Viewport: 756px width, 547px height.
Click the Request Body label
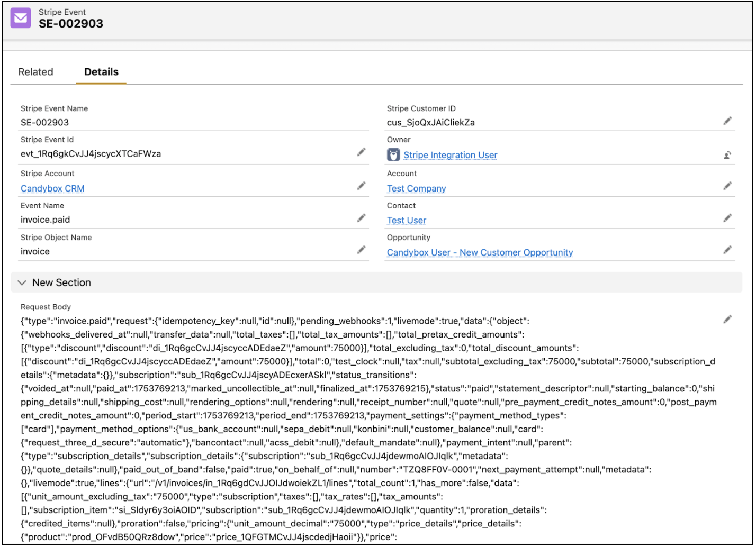(46, 307)
